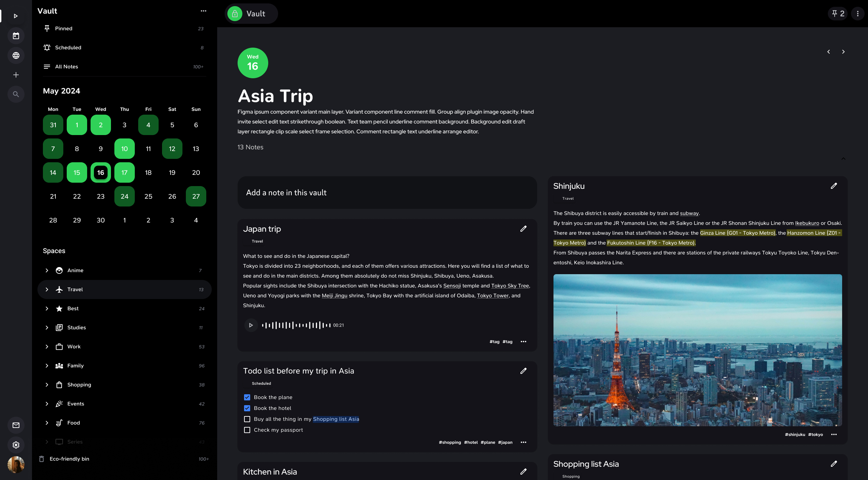This screenshot has width=868, height=480.
Task: Select May 17 in the calendar
Action: click(125, 172)
